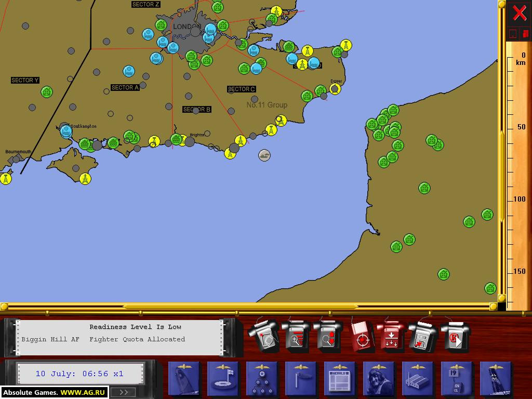532x399 pixels.
Task: Select the blue factory marker above Sector A label
Action: [129, 71]
